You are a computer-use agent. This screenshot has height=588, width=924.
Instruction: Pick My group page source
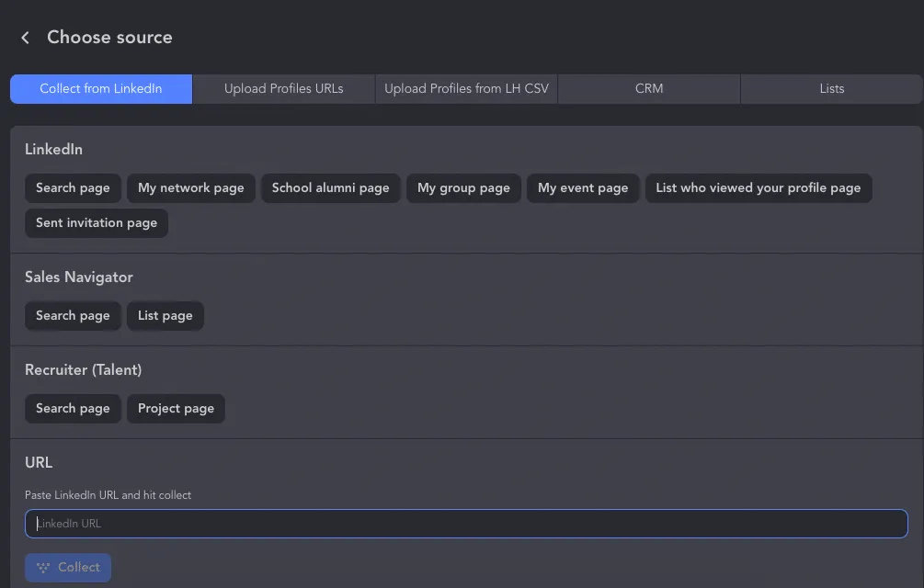463,187
